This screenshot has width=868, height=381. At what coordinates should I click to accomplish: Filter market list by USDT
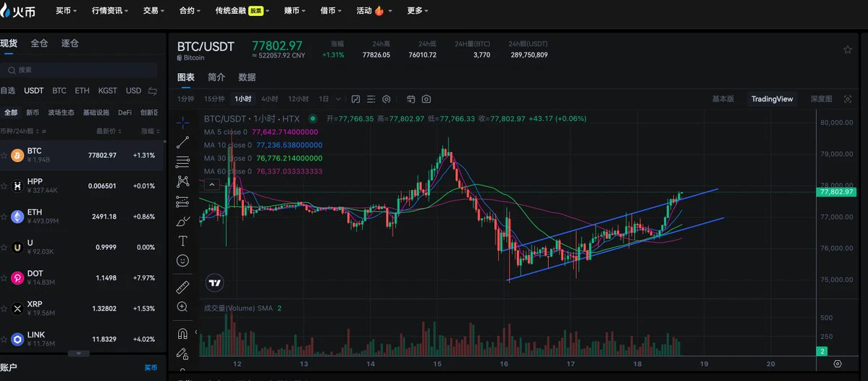click(x=34, y=91)
